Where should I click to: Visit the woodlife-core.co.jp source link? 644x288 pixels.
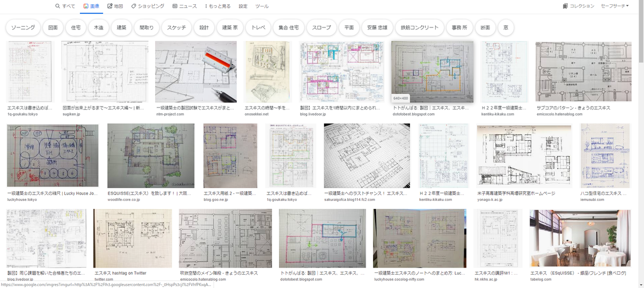coord(123,199)
